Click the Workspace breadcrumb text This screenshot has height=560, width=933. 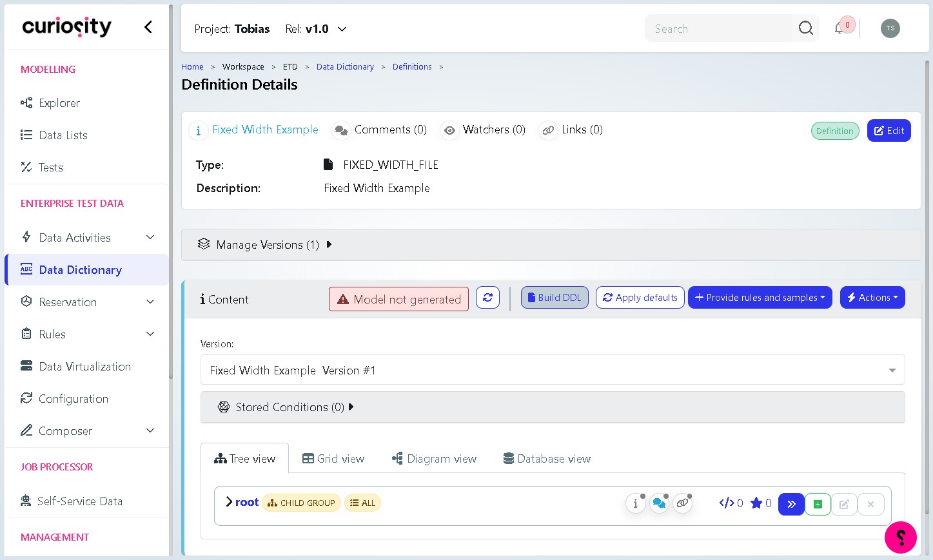[x=243, y=67]
